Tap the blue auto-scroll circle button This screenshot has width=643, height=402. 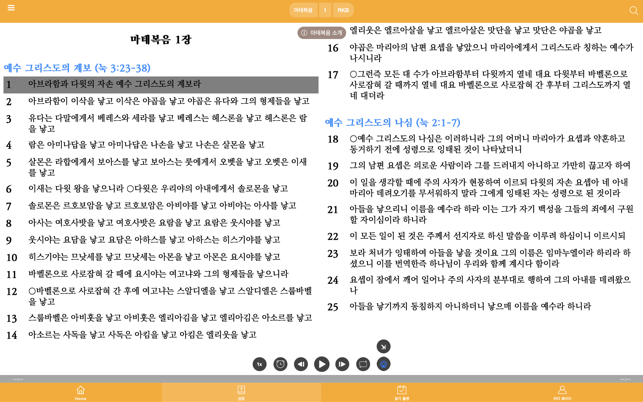pyautogui.click(x=383, y=364)
